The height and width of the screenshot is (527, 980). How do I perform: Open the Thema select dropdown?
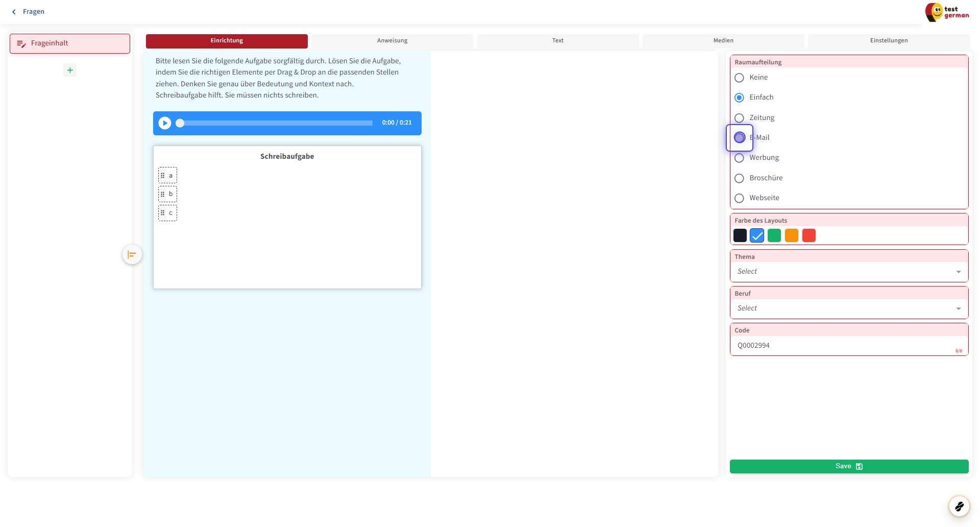click(848, 272)
